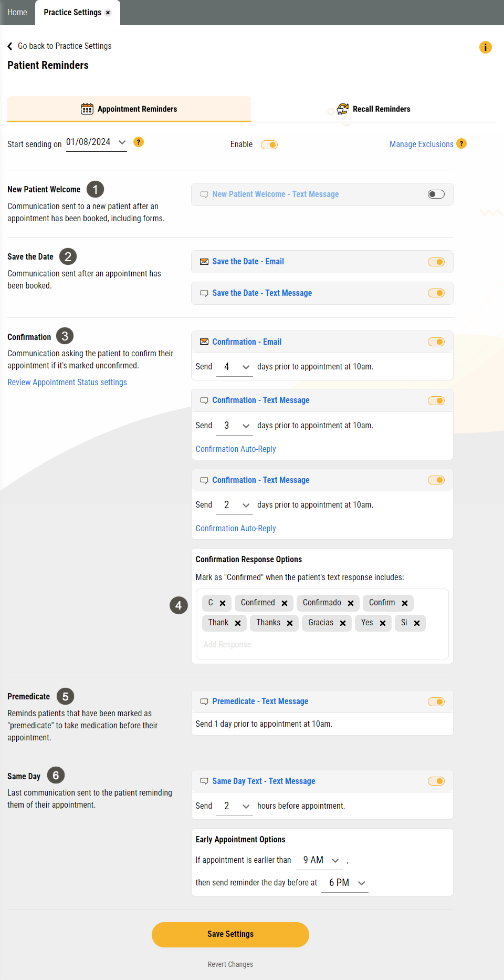Toggle Confirmation Text Message 3 days switch
This screenshot has width=504, height=980.
click(436, 401)
